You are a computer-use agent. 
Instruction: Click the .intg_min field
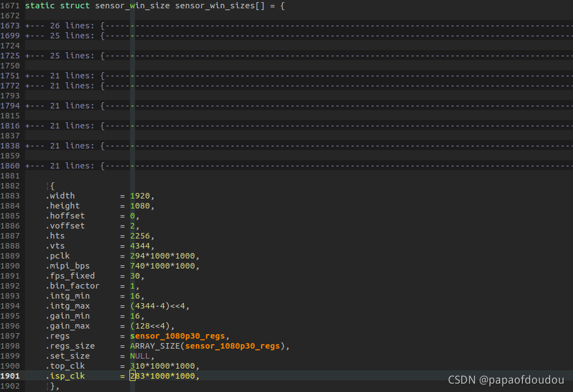(x=68, y=296)
